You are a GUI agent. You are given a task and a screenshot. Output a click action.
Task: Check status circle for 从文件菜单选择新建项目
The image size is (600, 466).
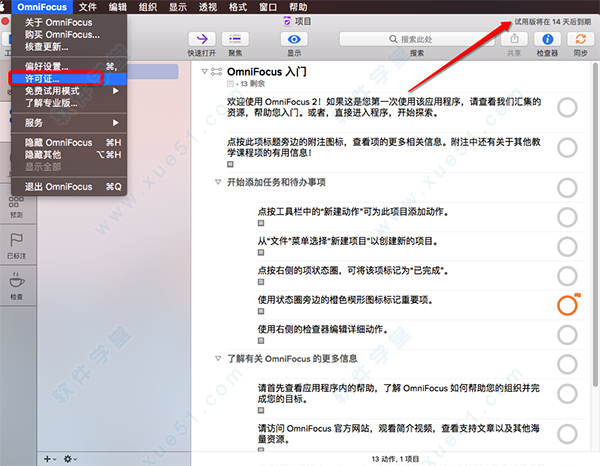pos(567,247)
